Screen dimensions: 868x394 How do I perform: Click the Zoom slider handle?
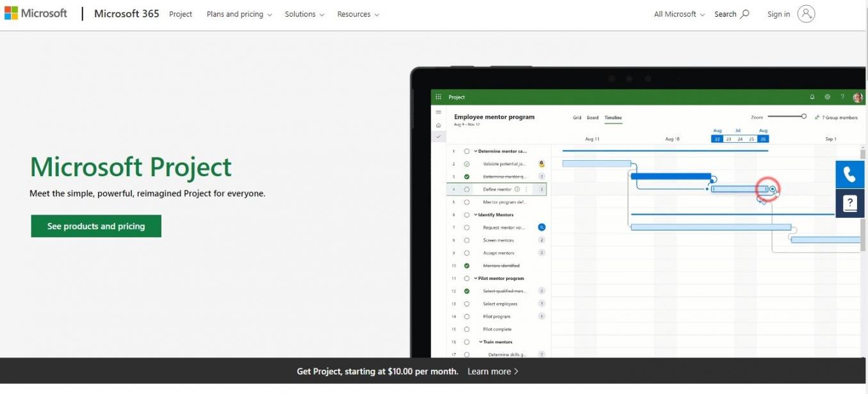pos(804,116)
